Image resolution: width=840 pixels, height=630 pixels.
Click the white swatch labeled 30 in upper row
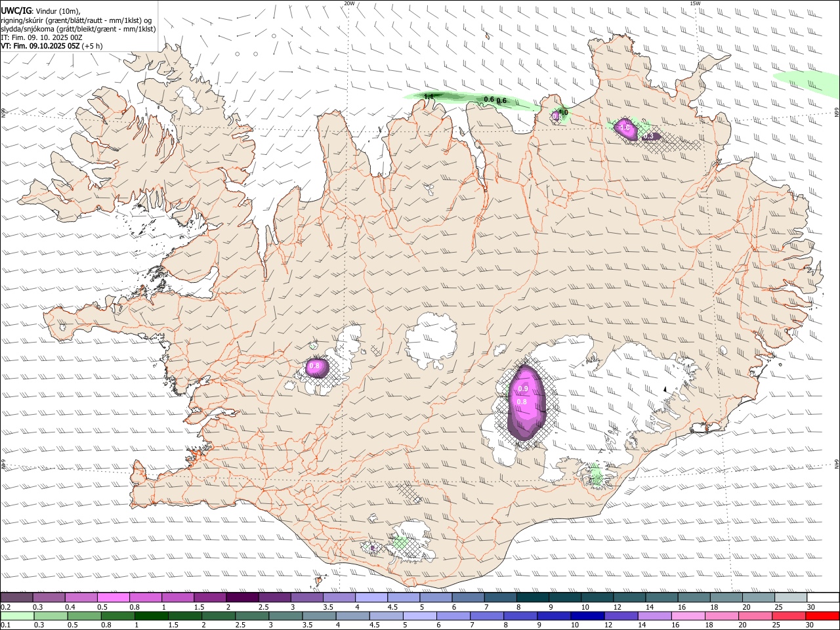tap(824, 597)
